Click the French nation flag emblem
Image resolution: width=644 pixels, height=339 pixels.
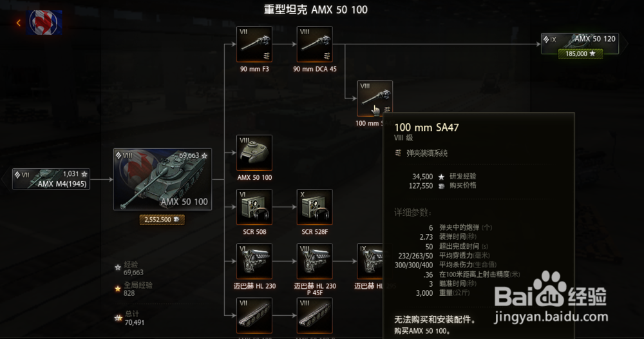44,23
